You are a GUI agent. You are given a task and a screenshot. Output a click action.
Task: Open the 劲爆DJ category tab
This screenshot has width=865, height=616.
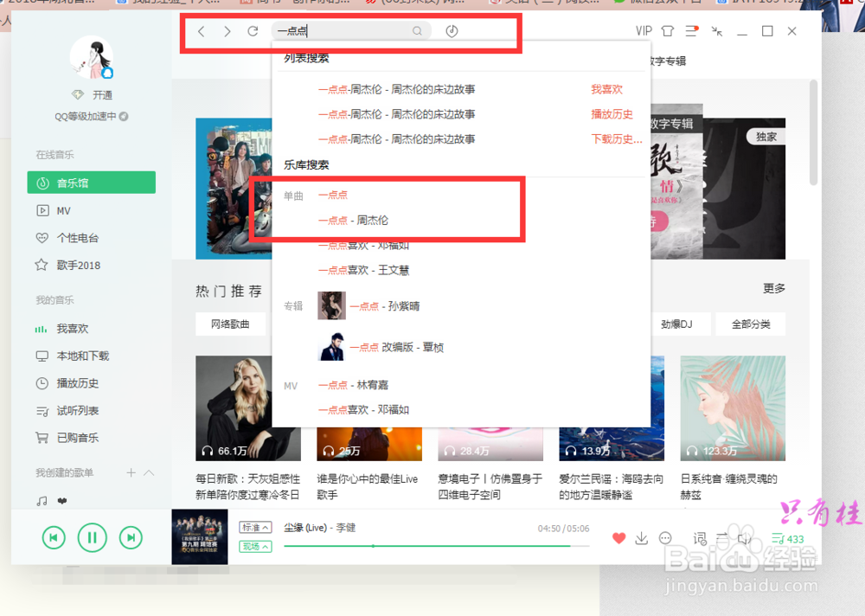pos(677,324)
